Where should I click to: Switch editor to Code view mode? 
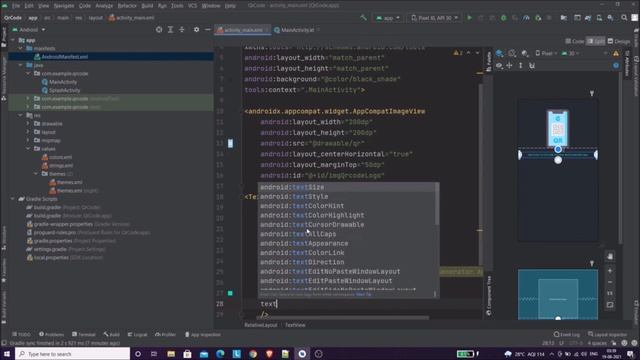(x=575, y=41)
